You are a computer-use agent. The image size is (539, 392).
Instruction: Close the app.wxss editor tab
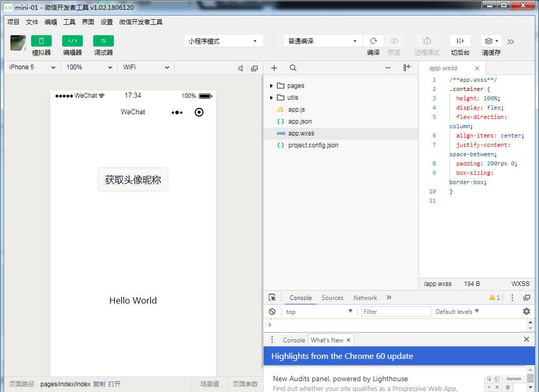coord(477,68)
